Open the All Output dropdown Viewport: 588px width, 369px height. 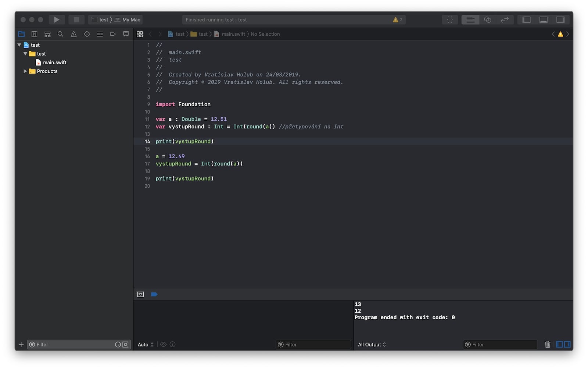click(x=372, y=344)
